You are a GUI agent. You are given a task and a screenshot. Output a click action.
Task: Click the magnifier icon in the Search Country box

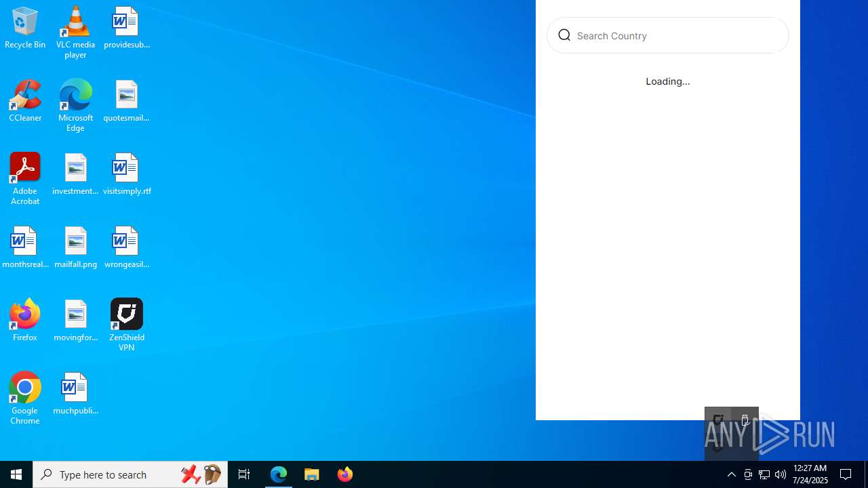(x=564, y=35)
